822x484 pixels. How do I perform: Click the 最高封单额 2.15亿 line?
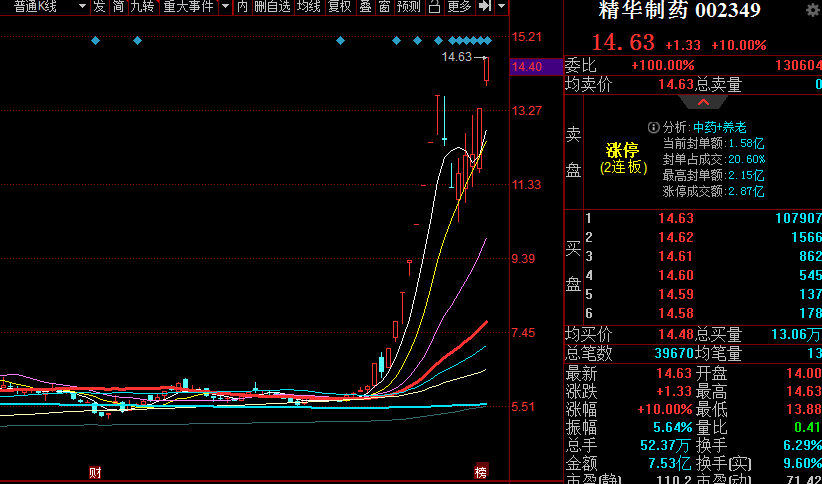713,175
